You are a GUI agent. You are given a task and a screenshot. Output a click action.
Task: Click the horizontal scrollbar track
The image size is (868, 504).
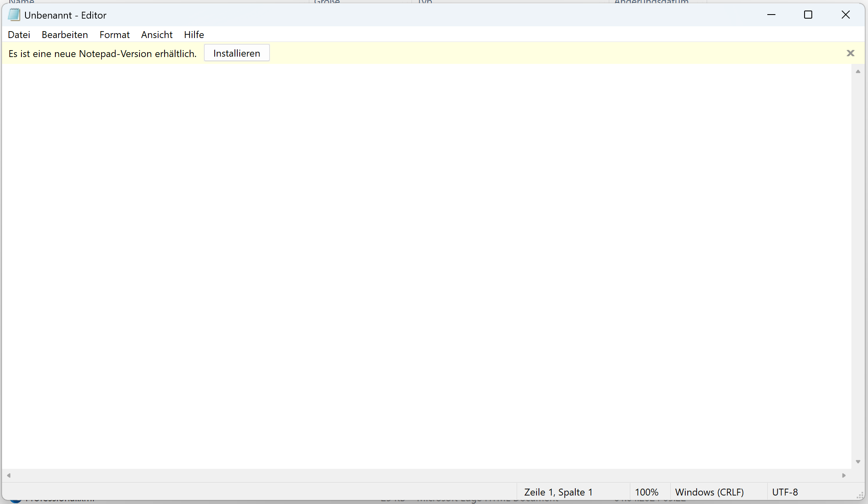[424, 475]
